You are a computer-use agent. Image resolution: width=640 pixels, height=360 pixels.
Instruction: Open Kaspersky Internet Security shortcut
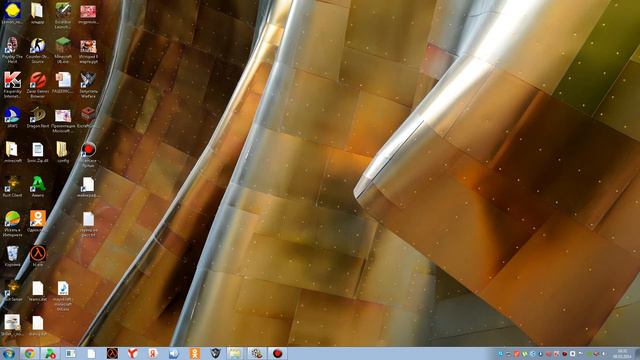[x=12, y=80]
